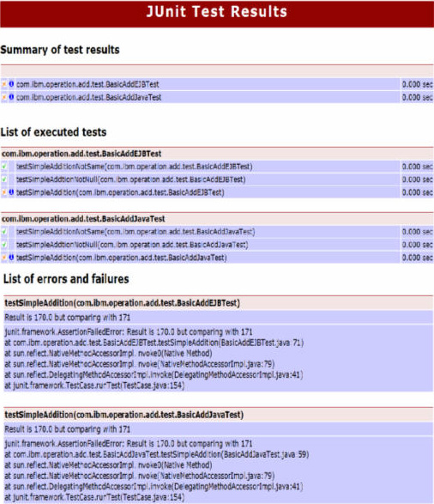Click the failure icon beside BasicAddJavaTest in summary
Image resolution: width=434 pixels, height=504 pixels.
tap(4, 97)
